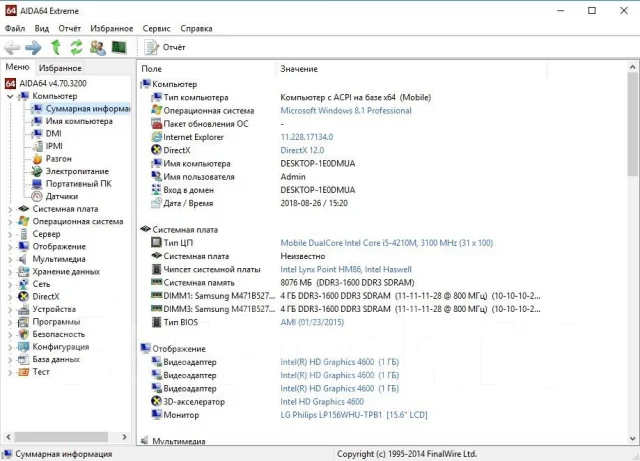Viewport: 640px width, 461px height.
Task: Click the Безопасность shield icon
Action: tap(24, 334)
